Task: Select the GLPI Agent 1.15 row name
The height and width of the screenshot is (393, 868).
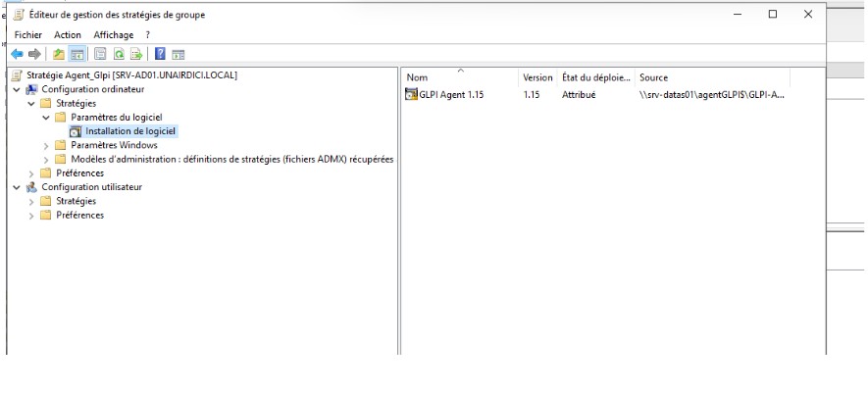Action: click(451, 95)
